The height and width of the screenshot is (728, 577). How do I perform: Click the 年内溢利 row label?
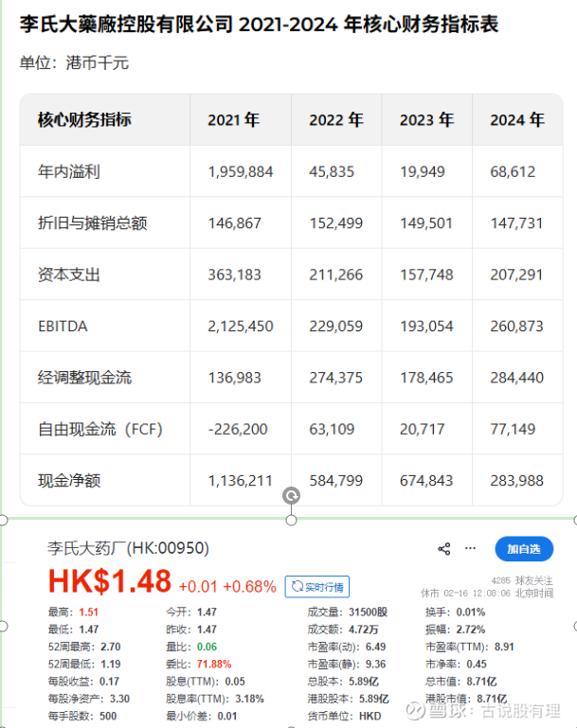[69, 171]
